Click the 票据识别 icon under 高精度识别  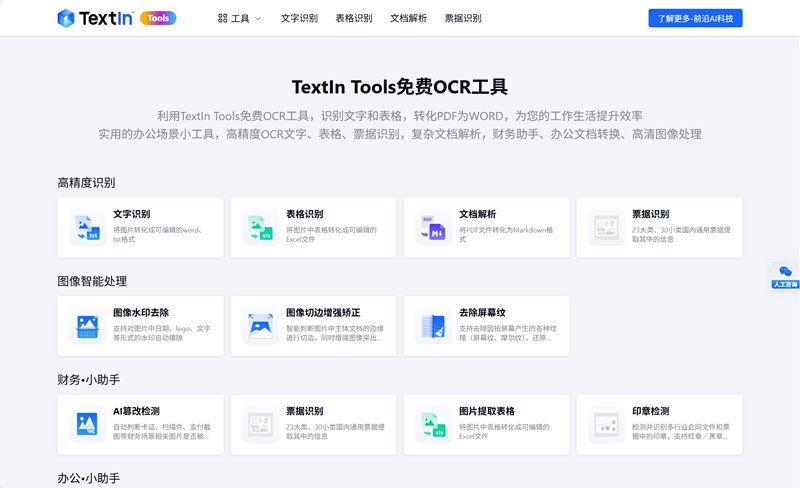(606, 228)
